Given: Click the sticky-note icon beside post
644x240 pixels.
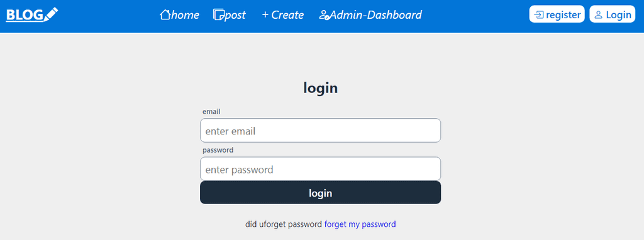Looking at the screenshot, I should (219, 15).
